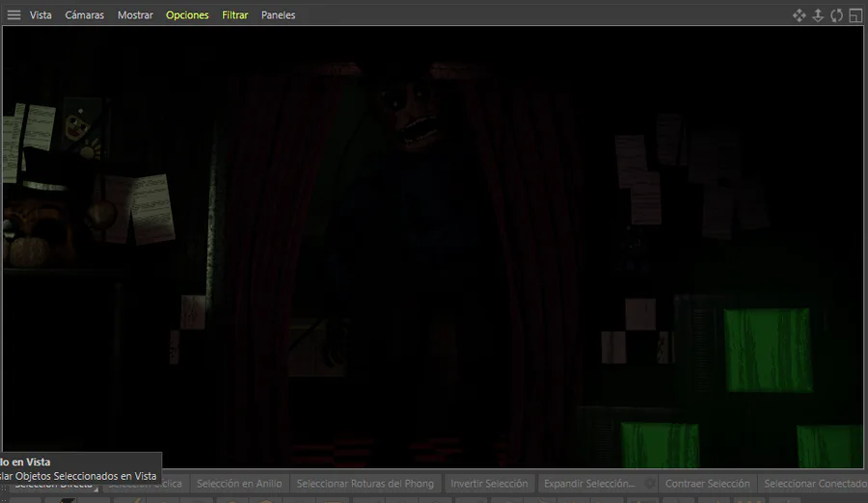The image size is (868, 503).
Task: Open the Vista menu
Action: click(41, 15)
